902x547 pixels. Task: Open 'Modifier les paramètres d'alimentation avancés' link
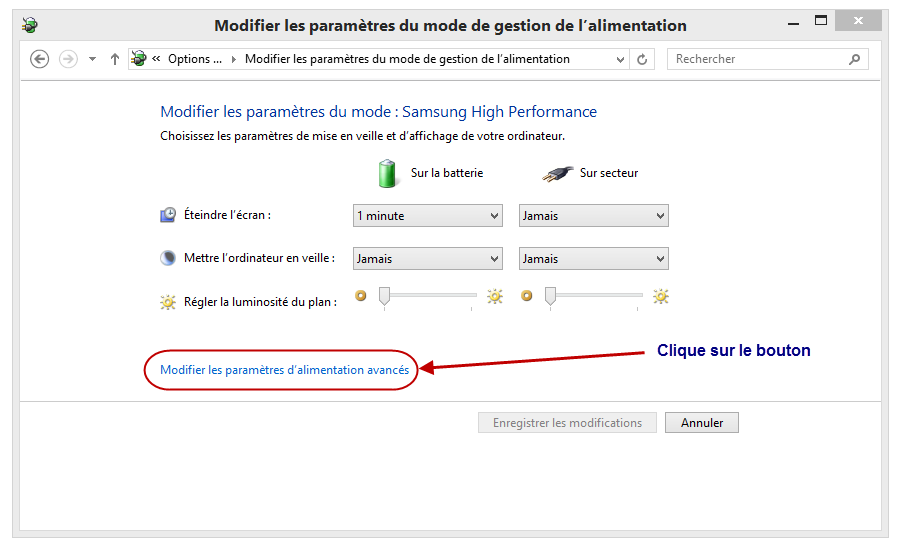point(284,370)
